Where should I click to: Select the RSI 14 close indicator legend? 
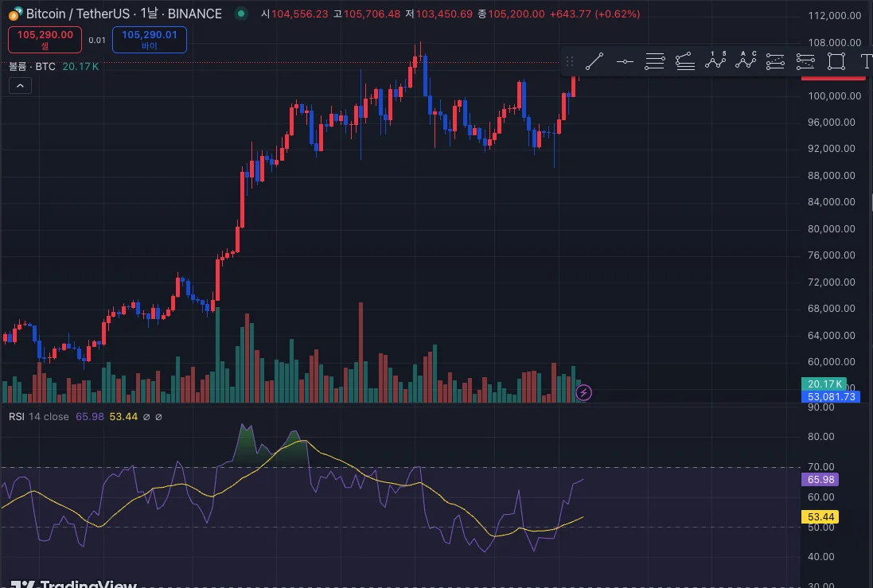point(39,416)
